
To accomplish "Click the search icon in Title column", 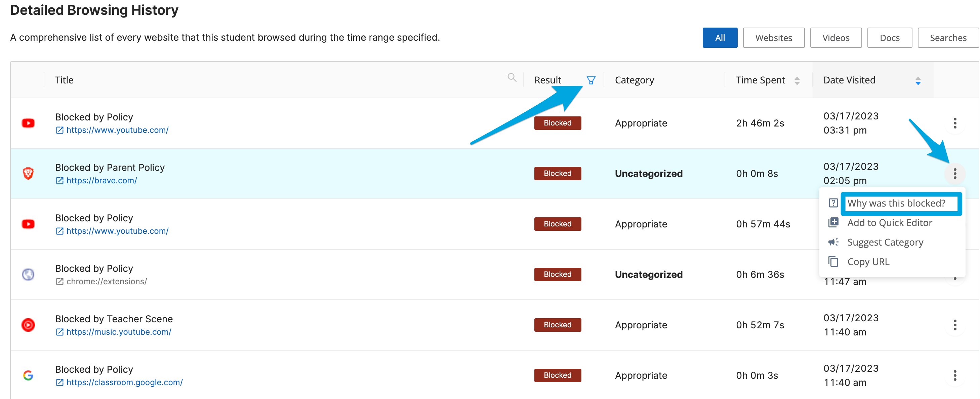I will click(512, 78).
